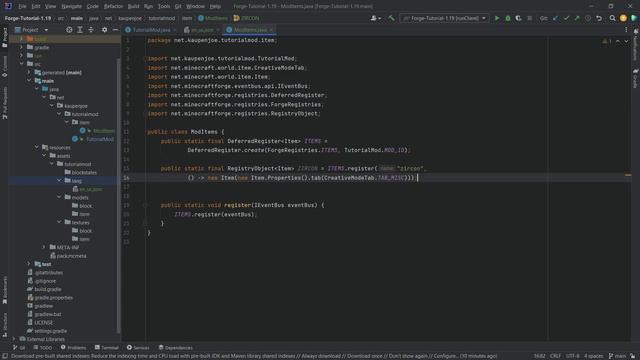Open Project panel gear options
Image resolution: width=640 pixels, height=360 pixels.
tap(104, 30)
